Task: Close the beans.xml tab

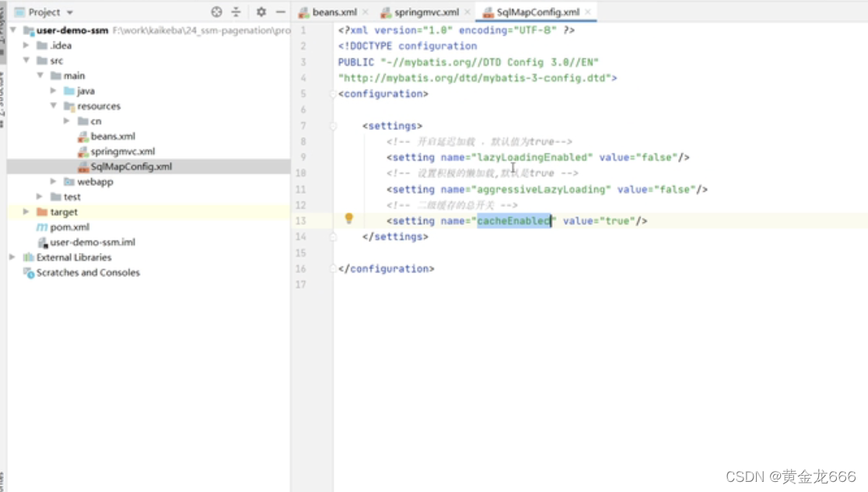Action: pyautogui.click(x=366, y=12)
